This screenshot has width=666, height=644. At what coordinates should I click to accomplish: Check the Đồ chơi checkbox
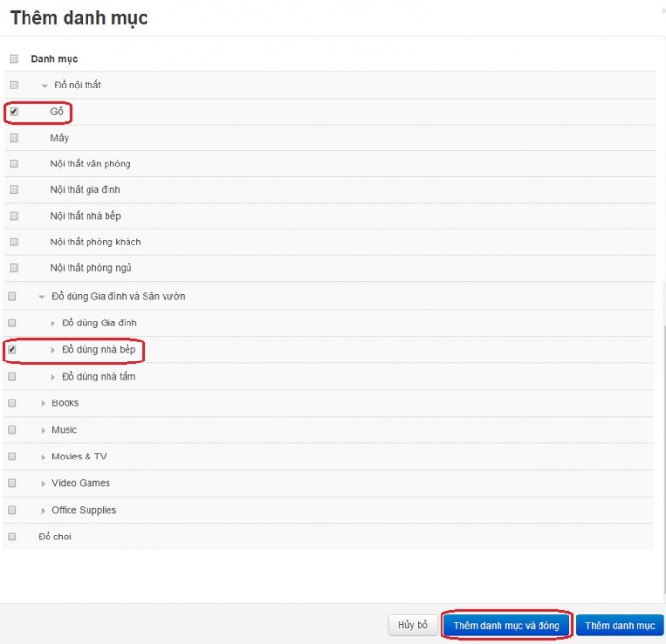pyautogui.click(x=11, y=537)
